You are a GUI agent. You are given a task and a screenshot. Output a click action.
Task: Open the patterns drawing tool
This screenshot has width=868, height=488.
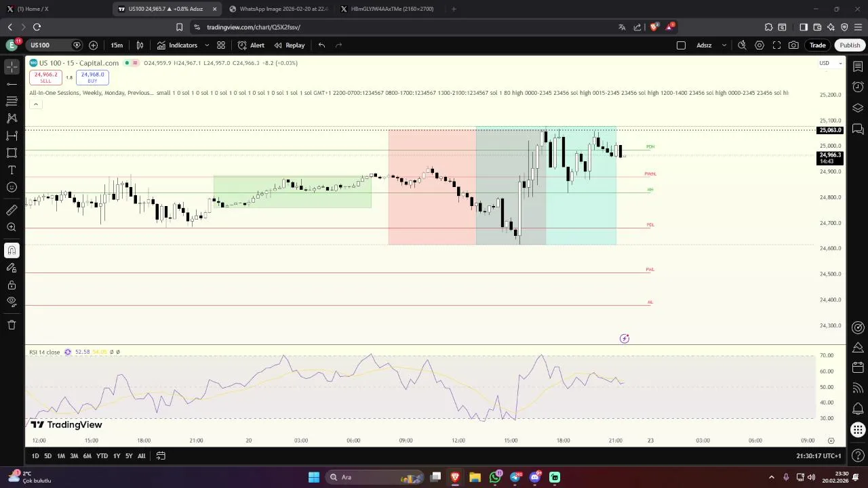coord(12,118)
